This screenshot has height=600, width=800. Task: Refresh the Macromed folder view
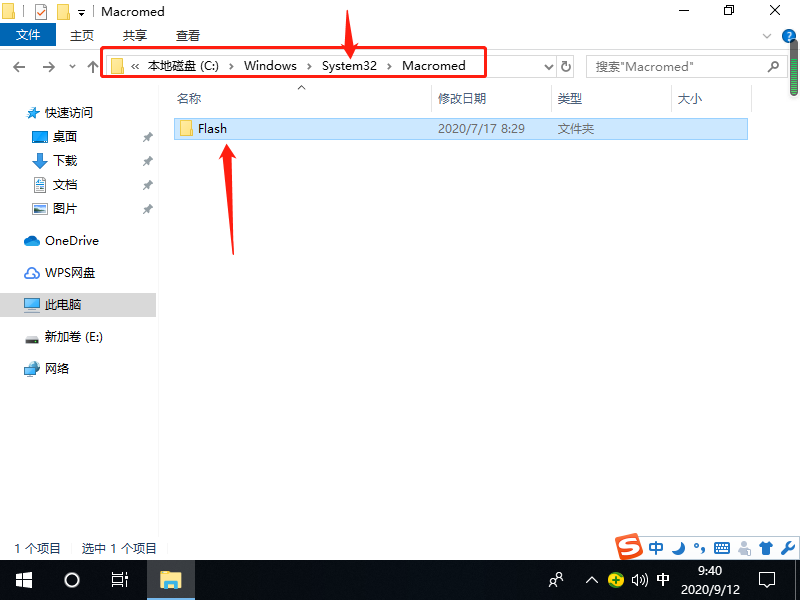pyautogui.click(x=566, y=67)
